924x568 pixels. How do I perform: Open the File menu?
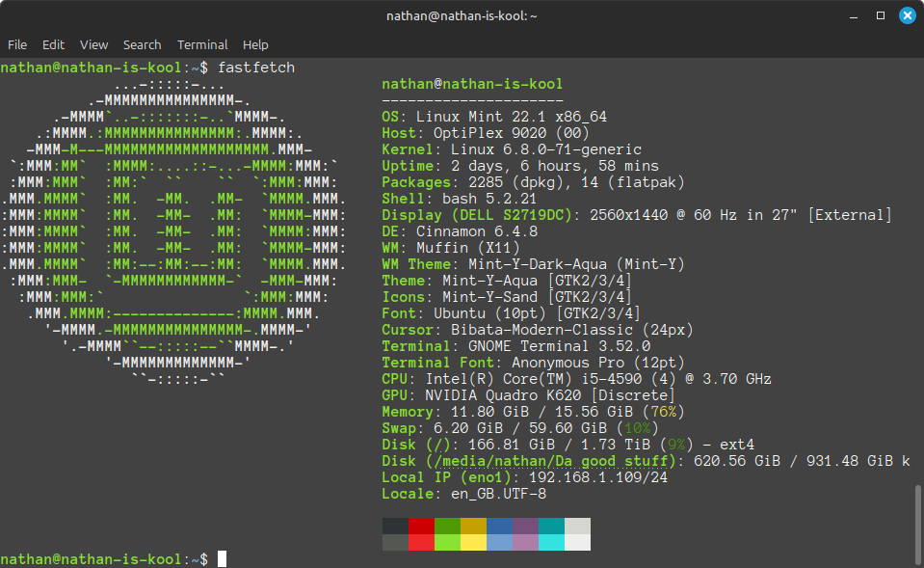[x=17, y=44]
